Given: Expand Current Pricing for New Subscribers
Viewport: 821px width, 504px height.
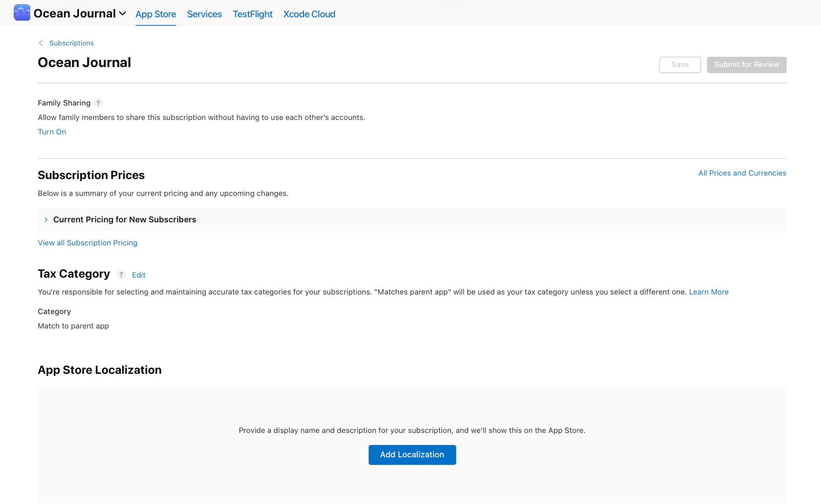Looking at the screenshot, I should coord(46,219).
